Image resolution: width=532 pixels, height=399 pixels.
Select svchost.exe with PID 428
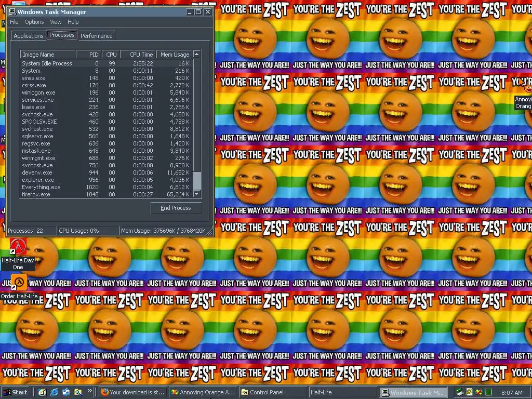tap(106, 114)
